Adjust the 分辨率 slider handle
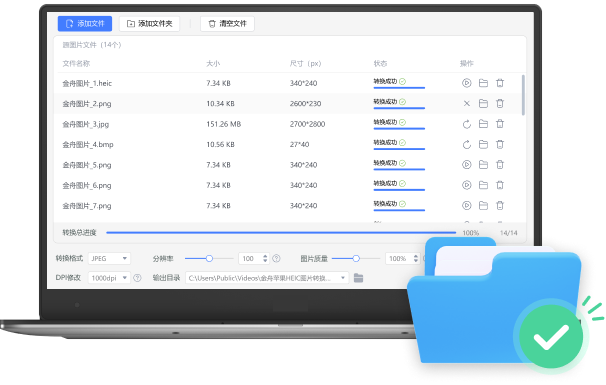Viewport: 606px width, 385px height. click(209, 258)
